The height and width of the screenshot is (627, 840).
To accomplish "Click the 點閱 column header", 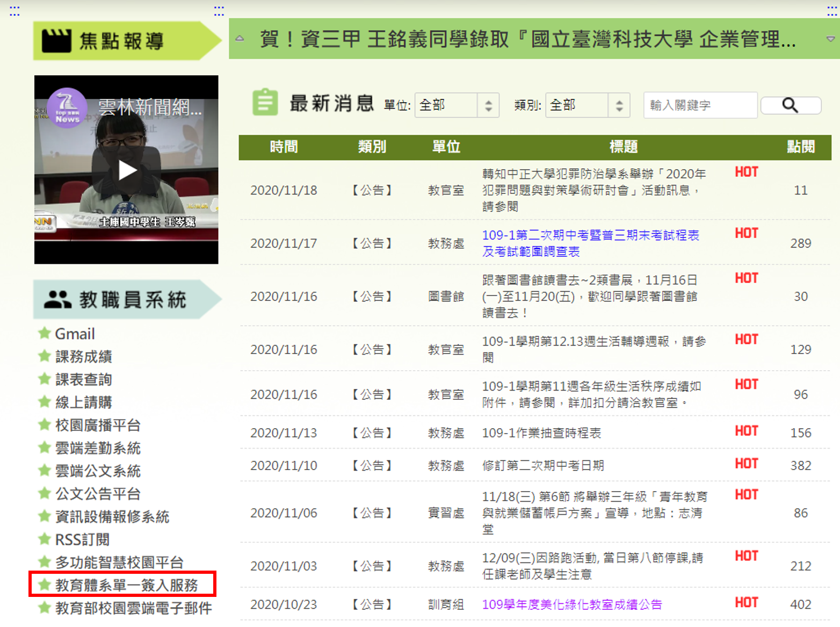I will pos(800,147).
